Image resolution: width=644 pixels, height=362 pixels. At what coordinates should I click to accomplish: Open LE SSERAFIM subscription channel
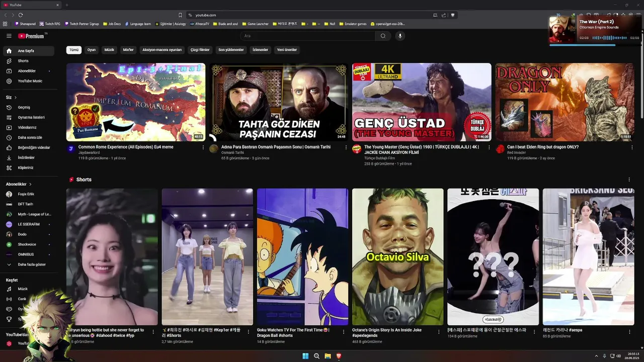point(28,224)
